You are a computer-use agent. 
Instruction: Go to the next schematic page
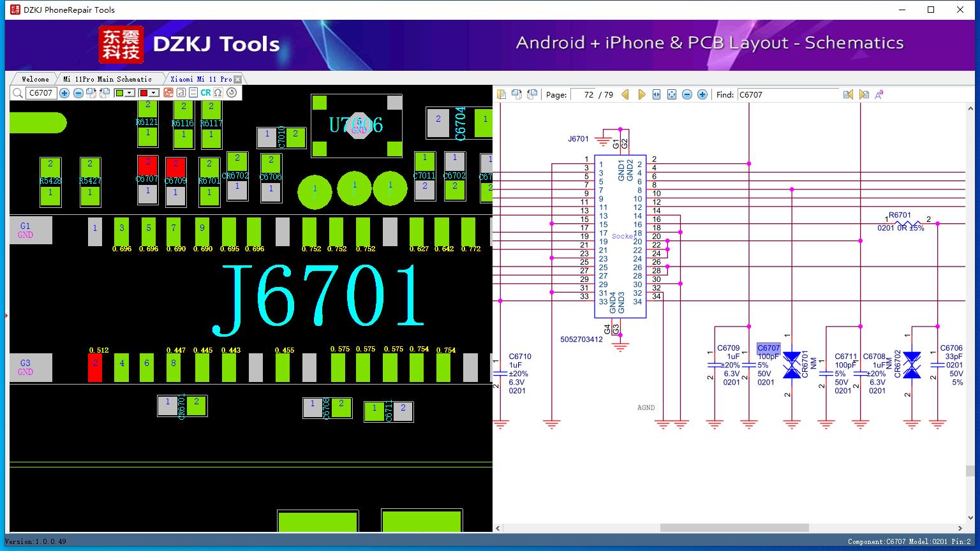pos(641,94)
